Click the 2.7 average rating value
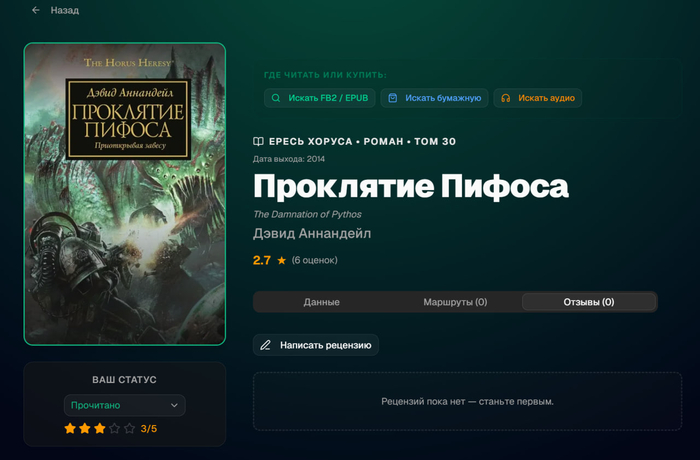 coord(262,260)
